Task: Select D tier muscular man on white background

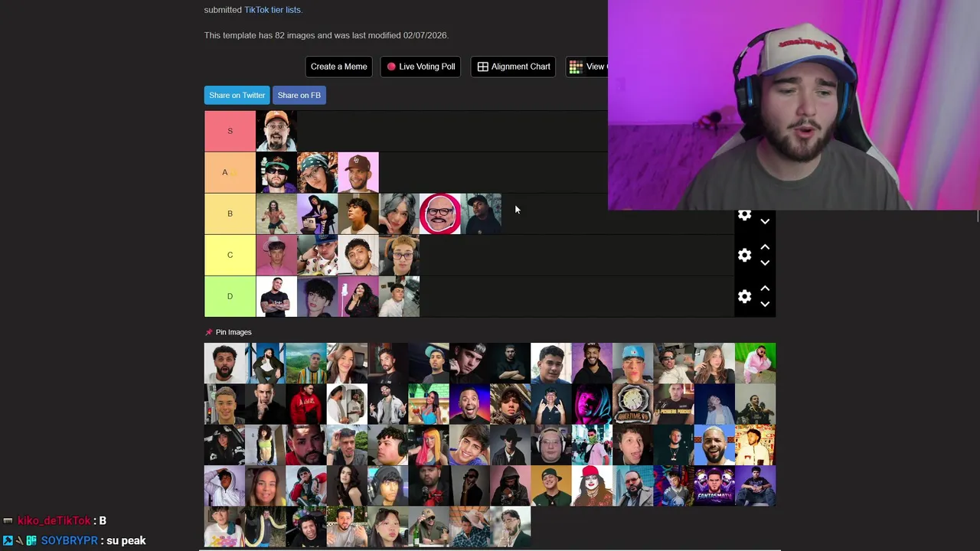Action: point(276,296)
